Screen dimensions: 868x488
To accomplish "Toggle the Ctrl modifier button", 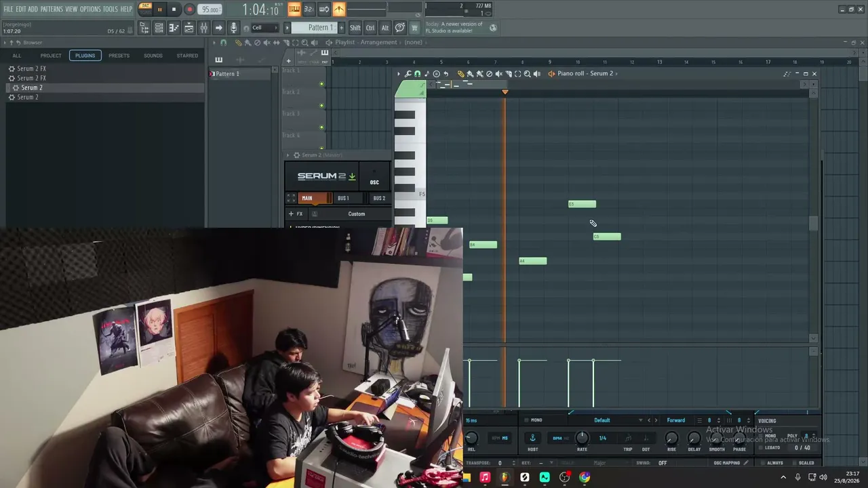I will tap(370, 28).
